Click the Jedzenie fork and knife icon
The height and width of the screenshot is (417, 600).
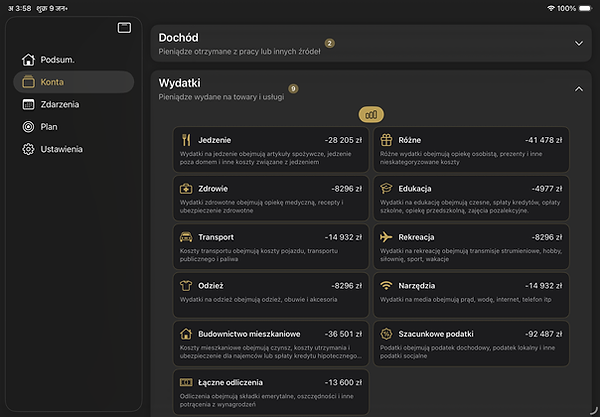(x=186, y=140)
